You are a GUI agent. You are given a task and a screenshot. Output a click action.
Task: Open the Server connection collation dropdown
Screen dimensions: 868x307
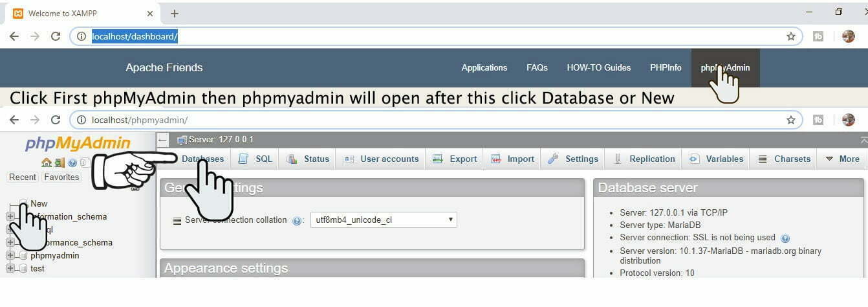click(384, 220)
